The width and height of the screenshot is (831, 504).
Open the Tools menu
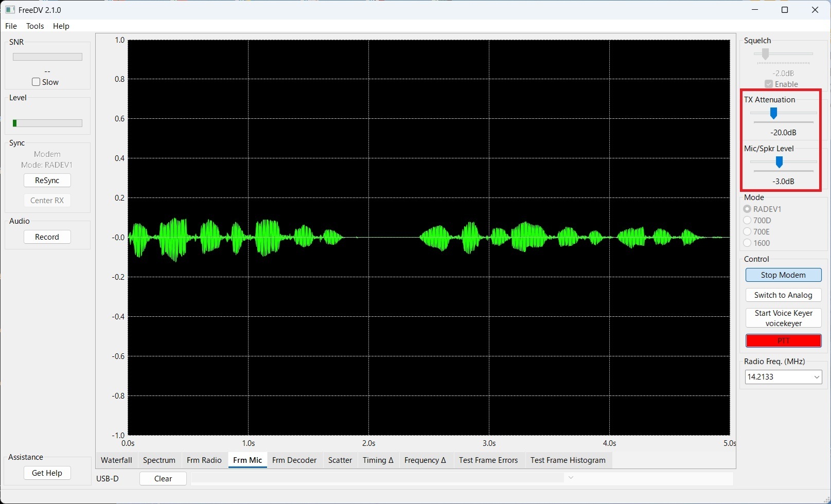point(34,26)
